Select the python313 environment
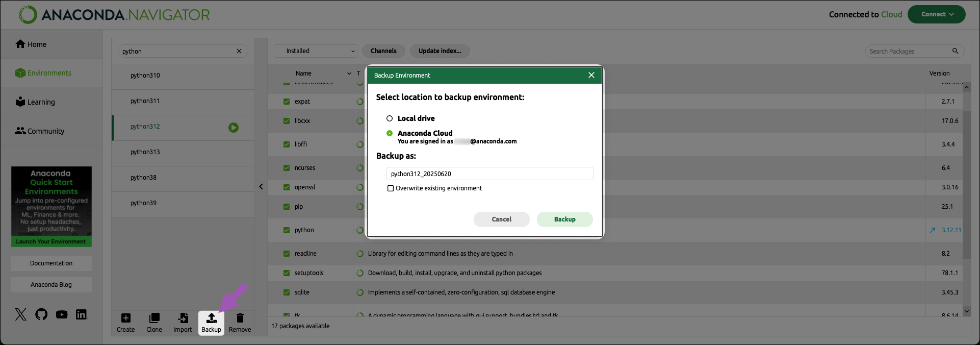Viewport: 980px width, 345px height. click(183, 152)
